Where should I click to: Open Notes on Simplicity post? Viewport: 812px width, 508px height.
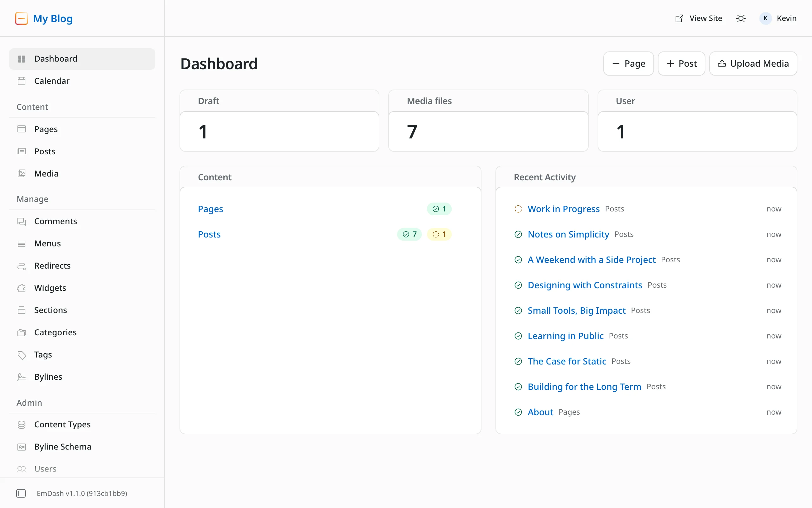pos(568,234)
